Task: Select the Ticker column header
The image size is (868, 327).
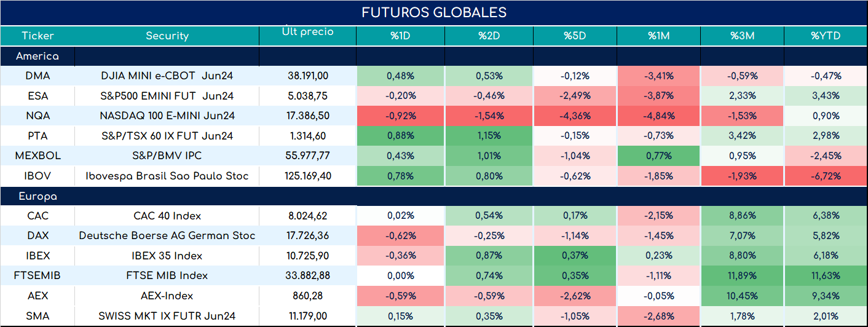Action: 37,36
